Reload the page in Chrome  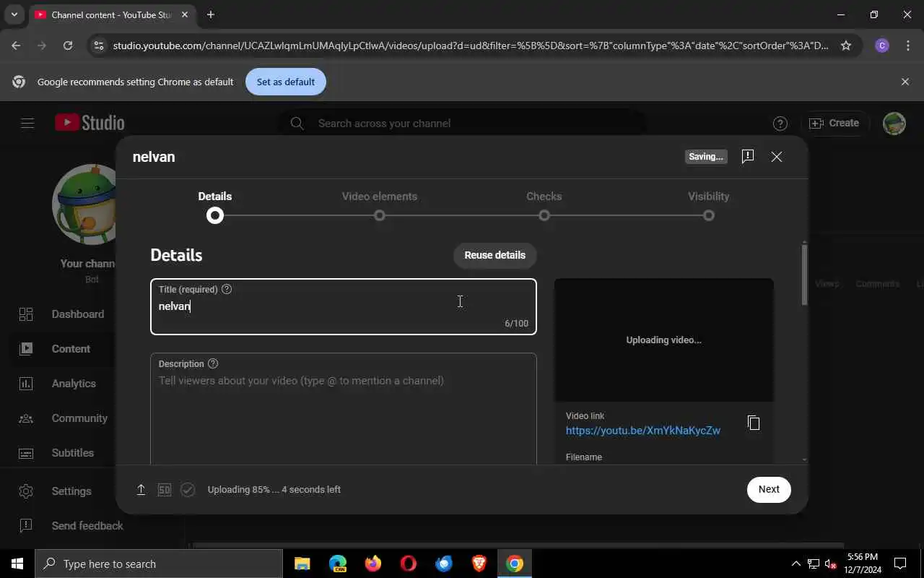tap(68, 46)
